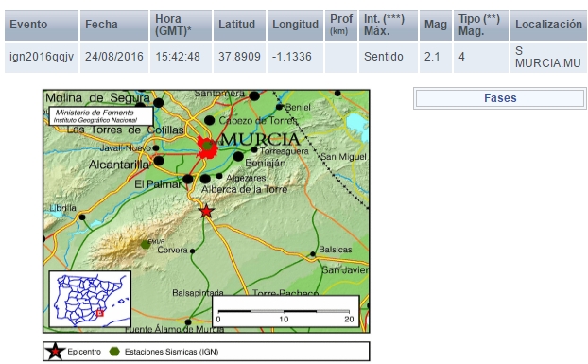Select the Int. (***) Máx. column header
The image size is (588, 364).
[389, 26]
